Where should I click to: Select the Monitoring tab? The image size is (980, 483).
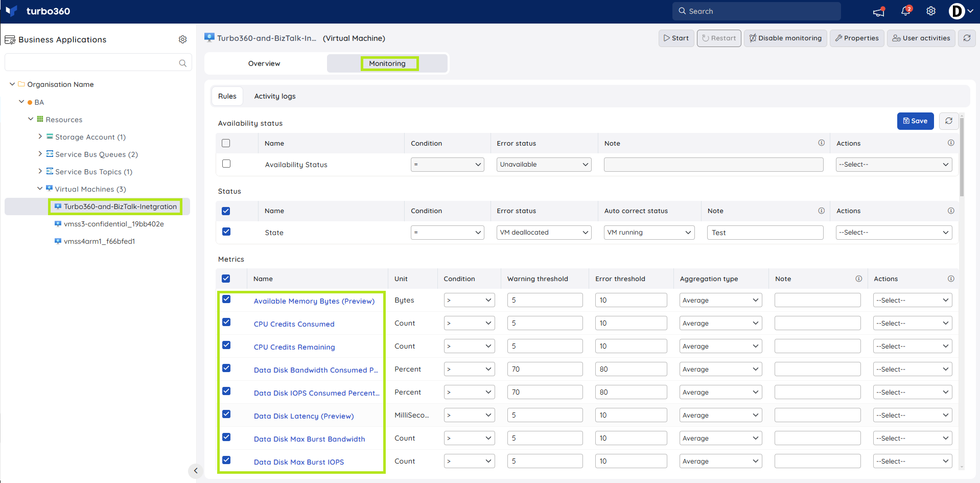pos(387,63)
